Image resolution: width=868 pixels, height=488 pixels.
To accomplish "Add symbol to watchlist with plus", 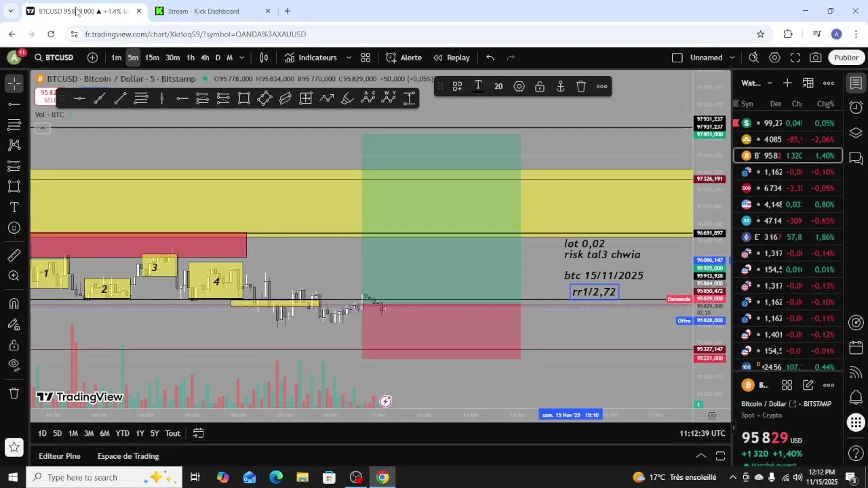I will [787, 83].
